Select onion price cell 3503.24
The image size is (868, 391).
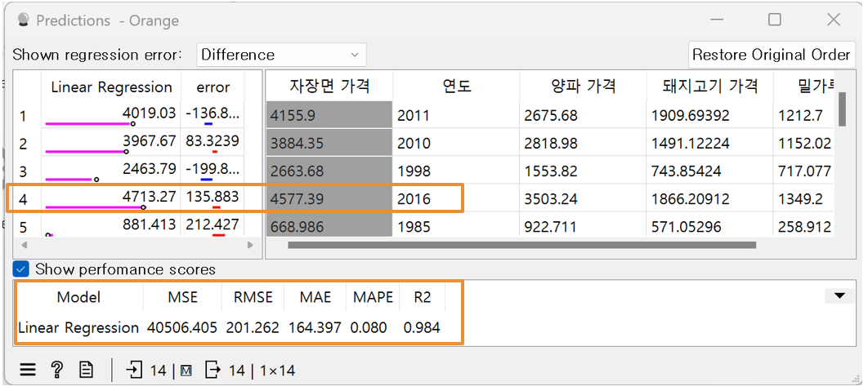tap(583, 198)
